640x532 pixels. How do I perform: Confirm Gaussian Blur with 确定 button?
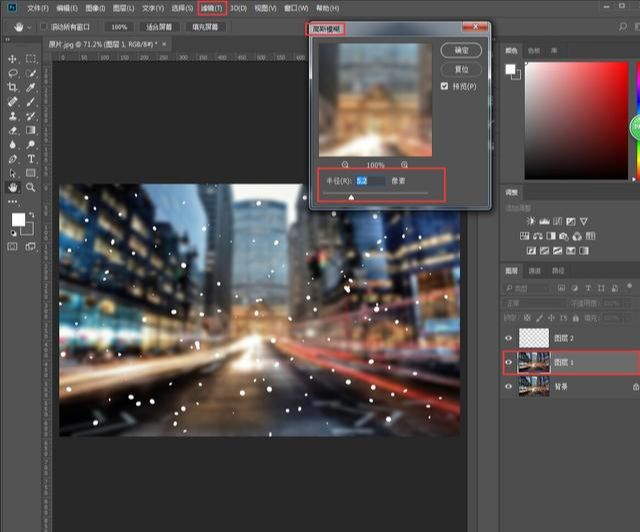[x=461, y=50]
